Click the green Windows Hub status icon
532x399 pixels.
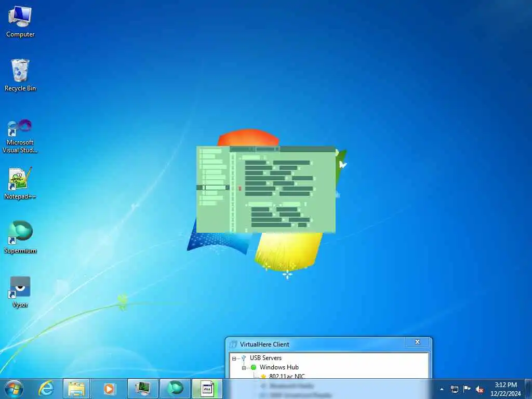pos(254,367)
